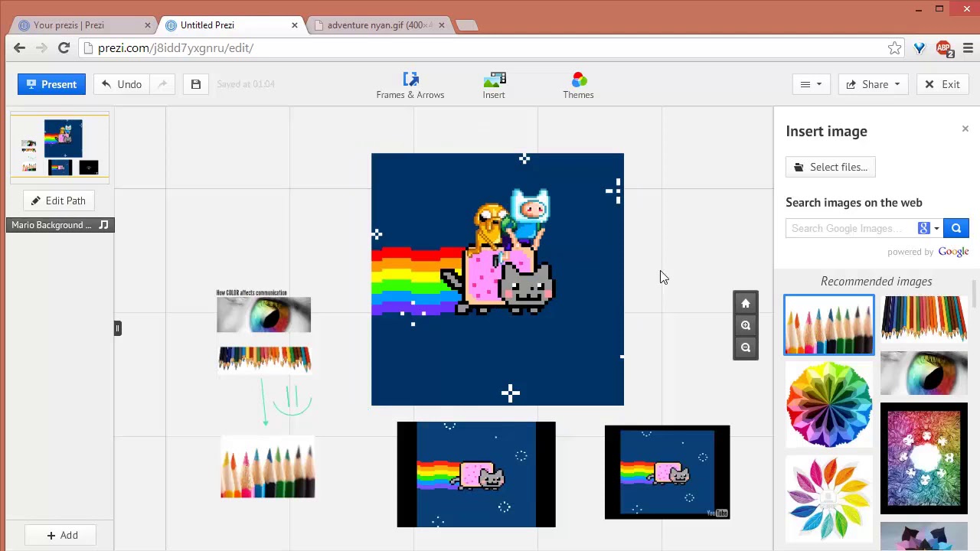980x551 pixels.
Task: Open the Chrome menu
Action: click(968, 48)
